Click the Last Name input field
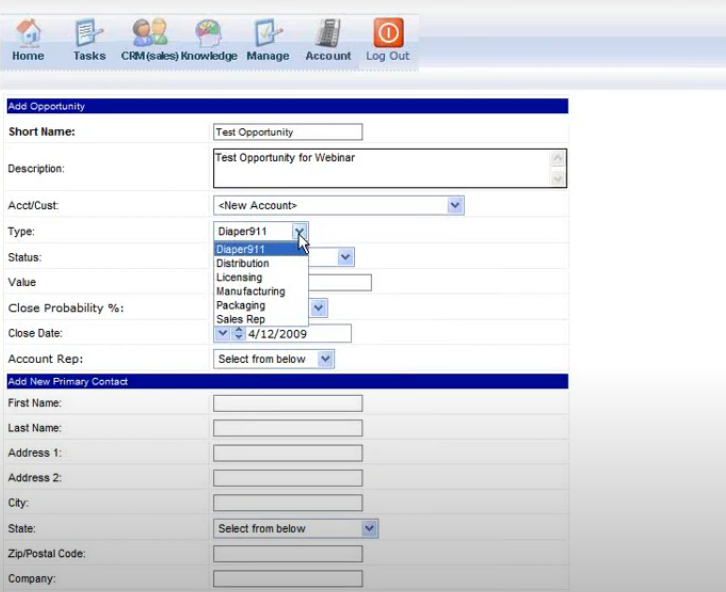The height and width of the screenshot is (592, 726). pos(288,428)
